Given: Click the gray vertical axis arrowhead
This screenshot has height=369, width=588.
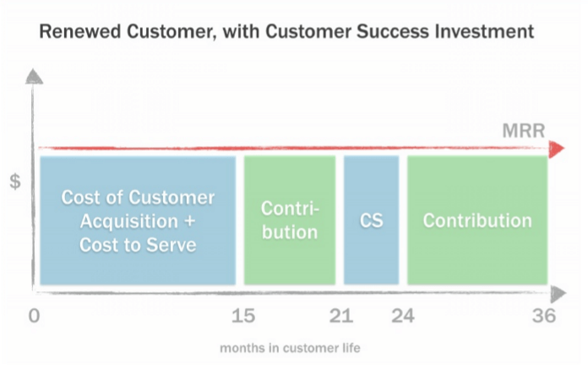Looking at the screenshot, I should click(34, 77).
